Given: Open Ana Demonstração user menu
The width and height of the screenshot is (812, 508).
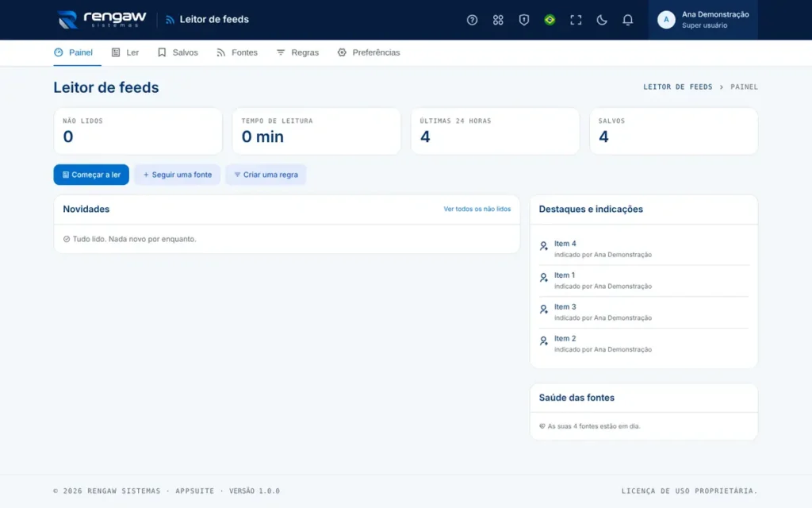Looking at the screenshot, I should (x=703, y=20).
